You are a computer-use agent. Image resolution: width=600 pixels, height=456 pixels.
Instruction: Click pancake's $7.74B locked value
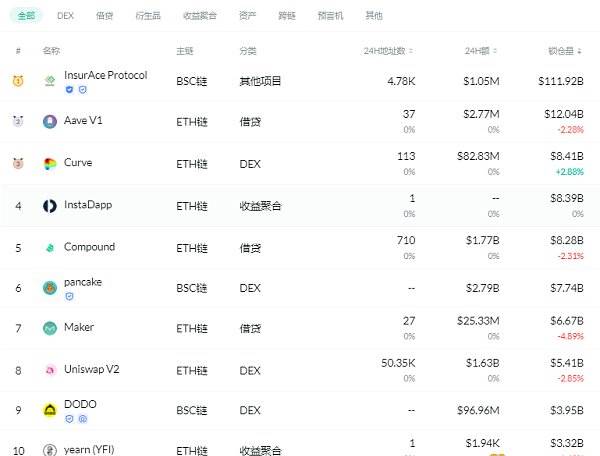567,288
